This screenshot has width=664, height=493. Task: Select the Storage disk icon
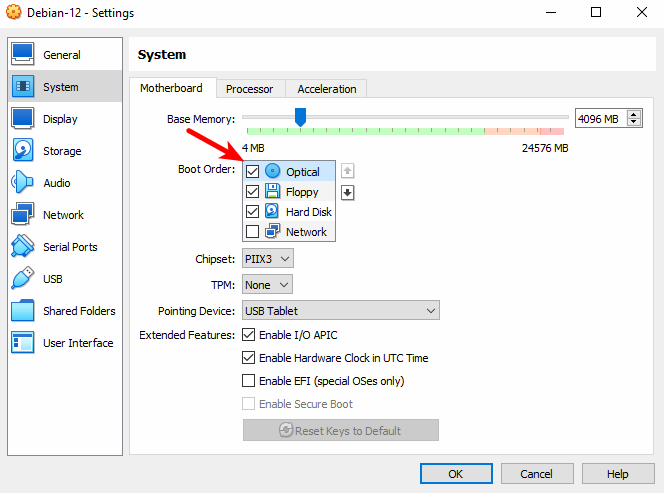[x=23, y=151]
